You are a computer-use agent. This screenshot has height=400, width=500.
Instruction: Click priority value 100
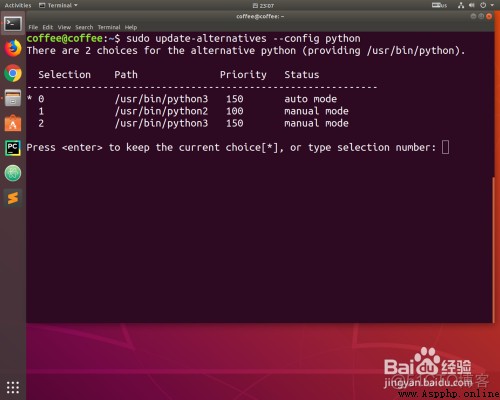click(235, 111)
